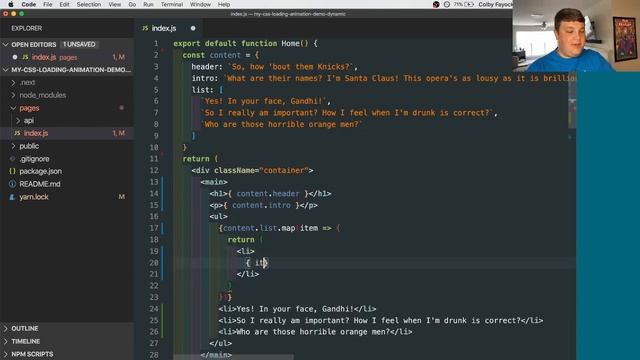Open the Terminal menu
Screen dimensions: 640x360
tap(172, 4)
